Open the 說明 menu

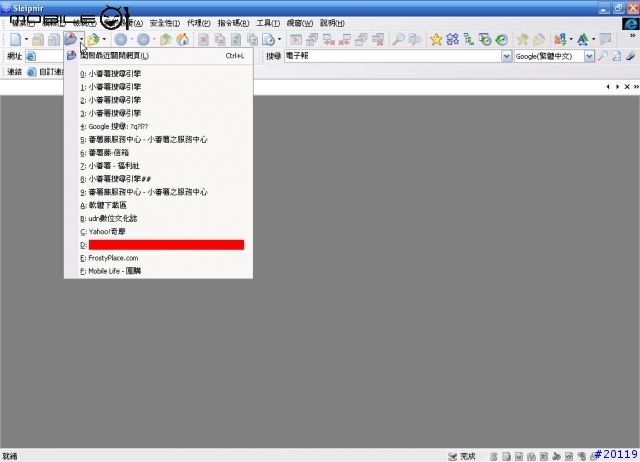tap(332, 23)
